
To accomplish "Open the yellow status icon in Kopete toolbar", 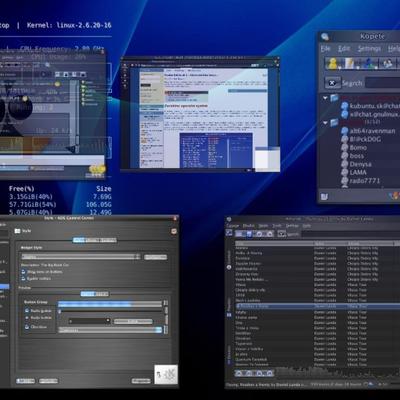I will (332, 63).
